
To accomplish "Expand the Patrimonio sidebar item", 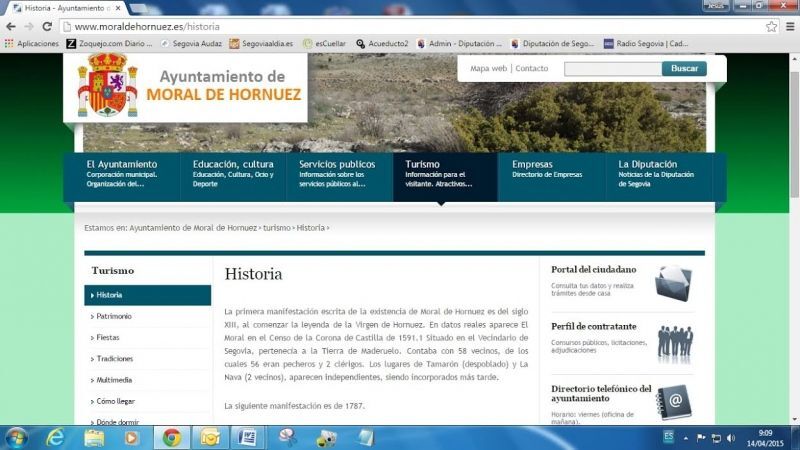I will (115, 316).
